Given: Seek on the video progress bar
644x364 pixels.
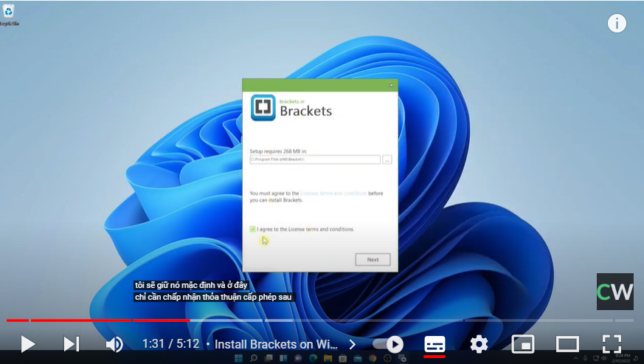Looking at the screenshot, I should tap(320, 320).
